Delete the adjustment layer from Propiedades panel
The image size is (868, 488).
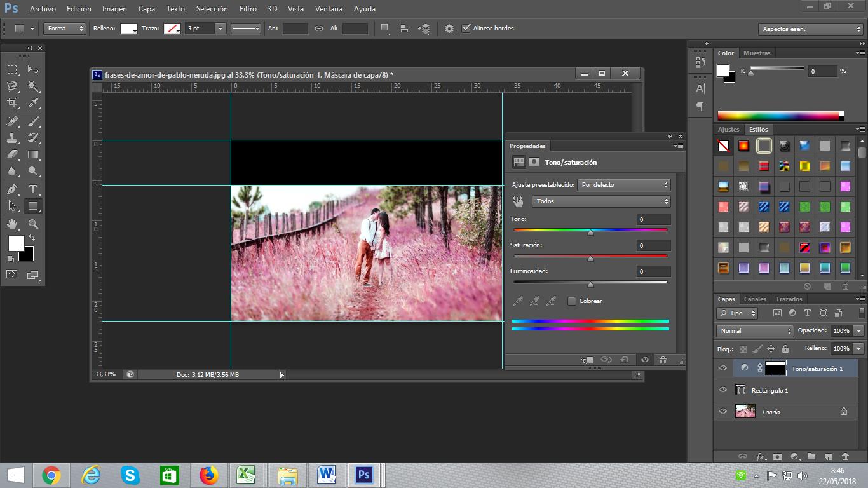pos(663,360)
